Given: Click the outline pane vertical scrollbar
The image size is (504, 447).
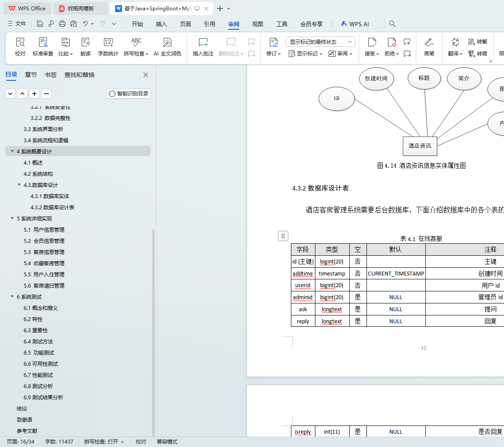Looking at the screenshot, I should tap(153, 332).
